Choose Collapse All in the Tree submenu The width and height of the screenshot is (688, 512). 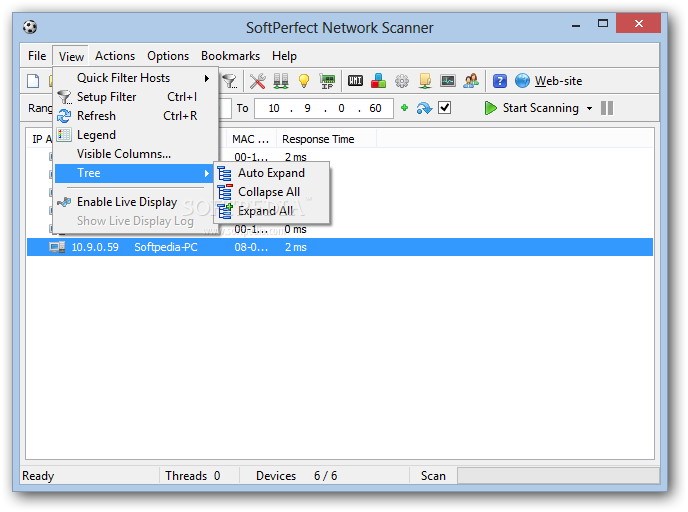click(x=272, y=192)
